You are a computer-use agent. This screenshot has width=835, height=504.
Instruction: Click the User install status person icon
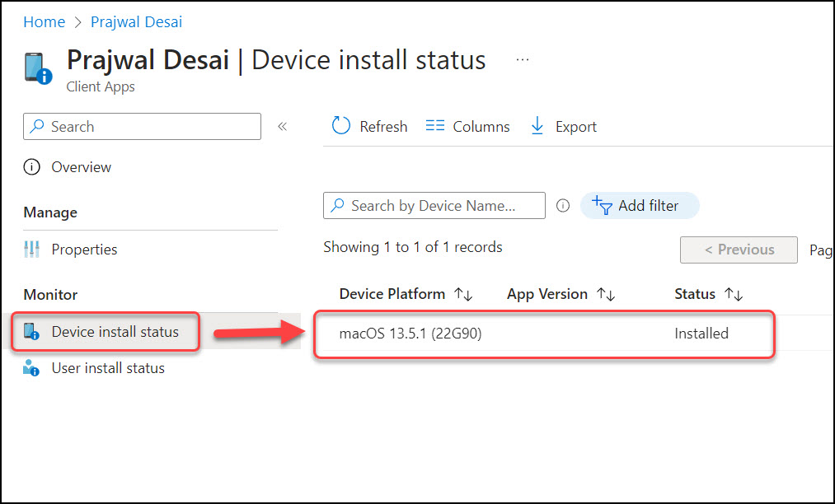click(x=31, y=368)
